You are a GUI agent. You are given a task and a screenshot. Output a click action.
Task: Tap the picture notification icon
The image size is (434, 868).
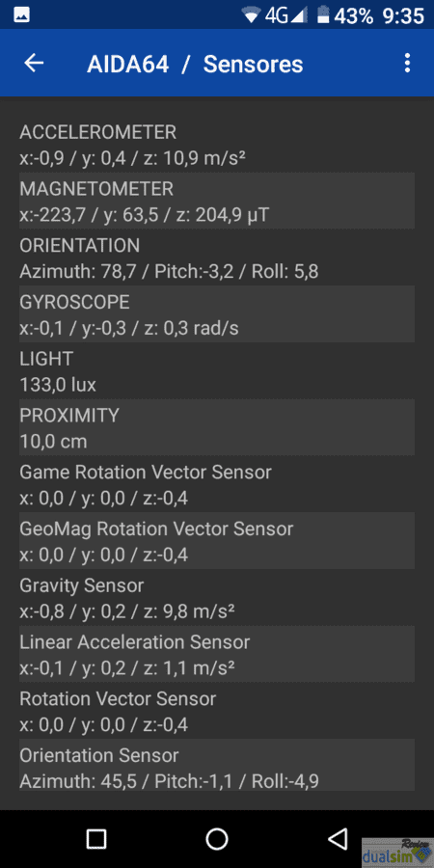click(x=21, y=14)
